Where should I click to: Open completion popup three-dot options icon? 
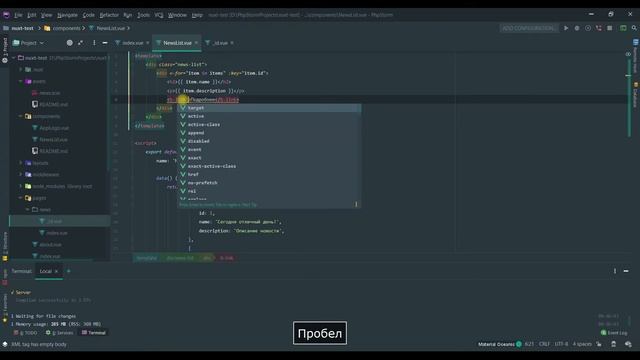[x=356, y=204]
